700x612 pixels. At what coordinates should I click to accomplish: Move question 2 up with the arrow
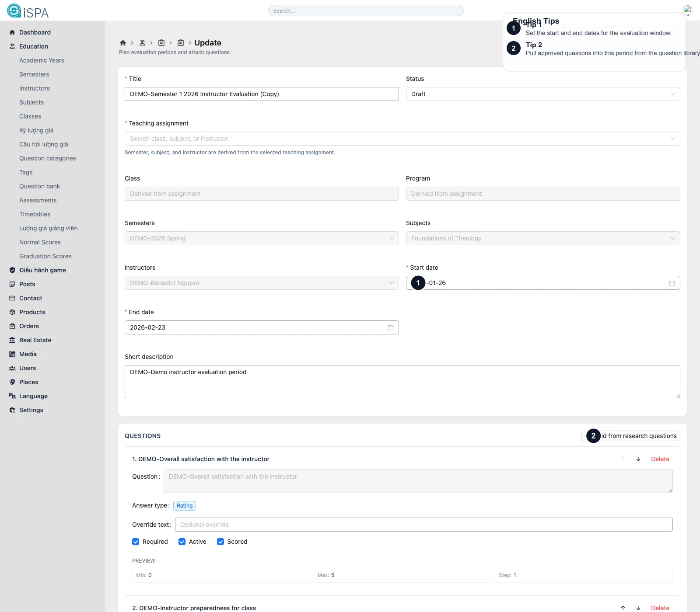tap(623, 608)
